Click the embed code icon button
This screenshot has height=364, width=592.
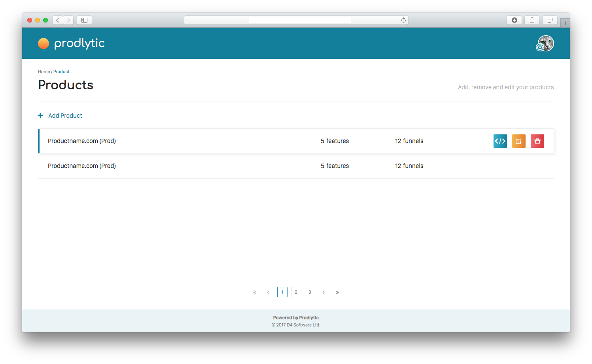click(500, 141)
